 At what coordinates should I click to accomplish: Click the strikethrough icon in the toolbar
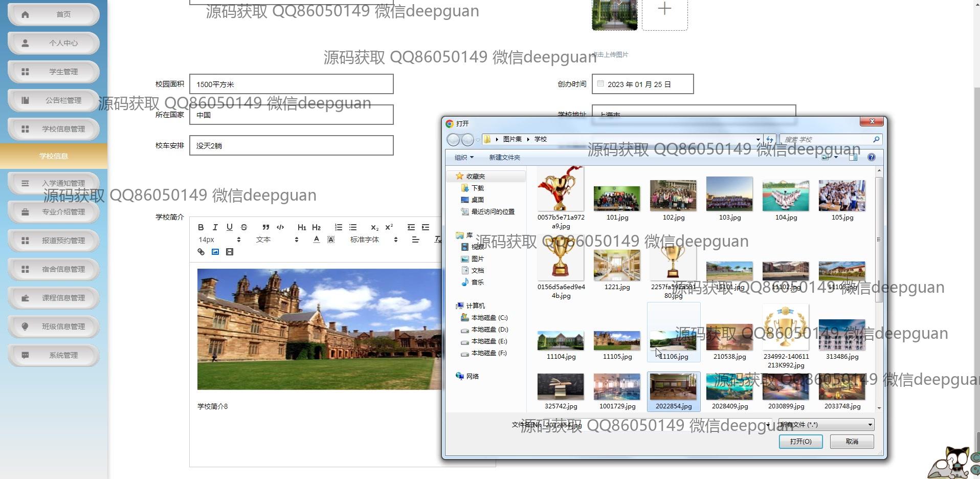(244, 227)
